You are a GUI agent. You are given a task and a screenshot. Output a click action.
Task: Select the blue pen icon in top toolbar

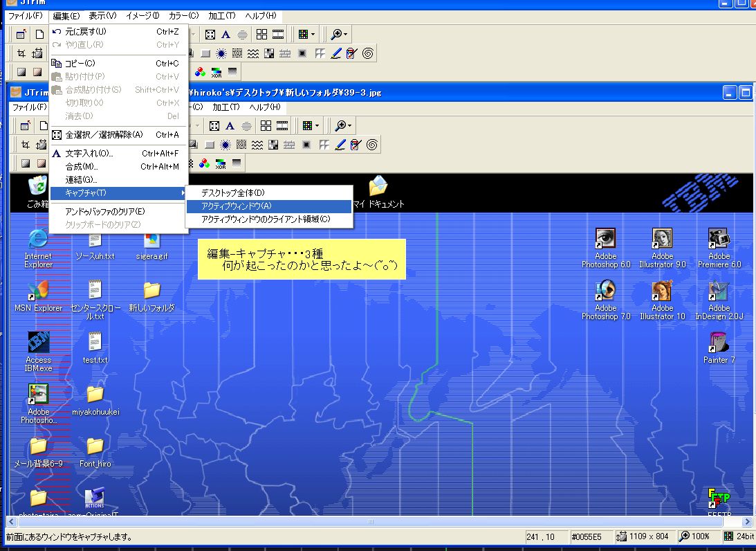337,53
